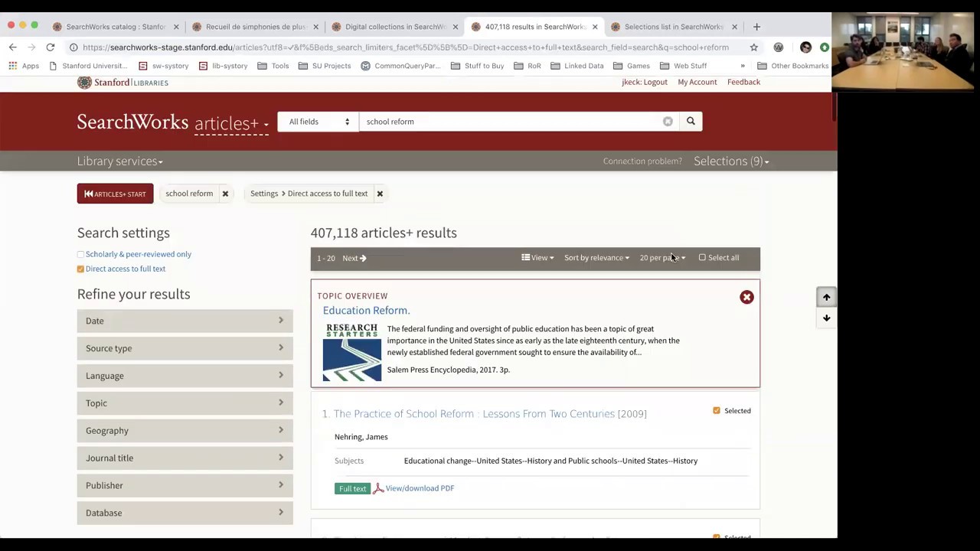980x551 pixels.
Task: Click Connection problem? link
Action: (x=642, y=161)
